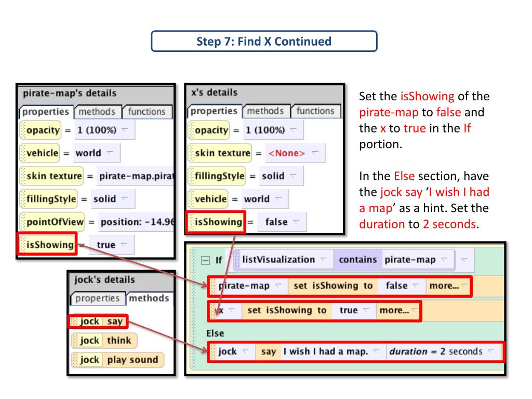Open x's vehicle world dropdown

coord(265,199)
